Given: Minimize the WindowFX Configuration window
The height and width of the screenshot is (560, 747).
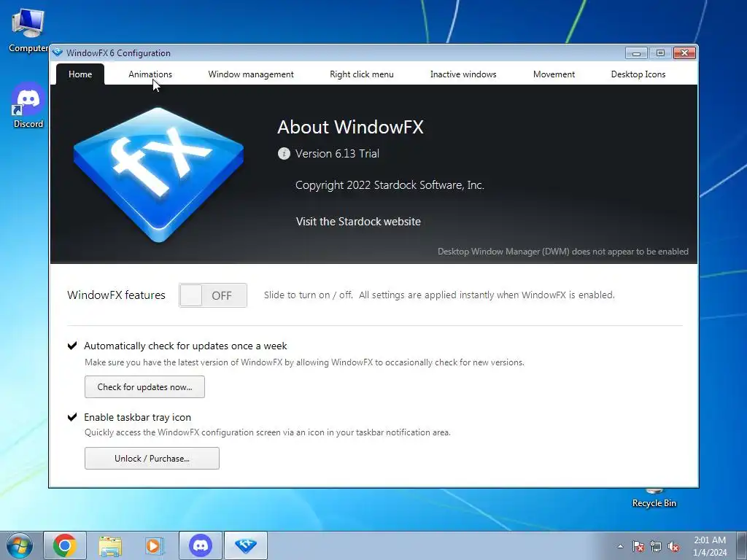Looking at the screenshot, I should [636, 52].
